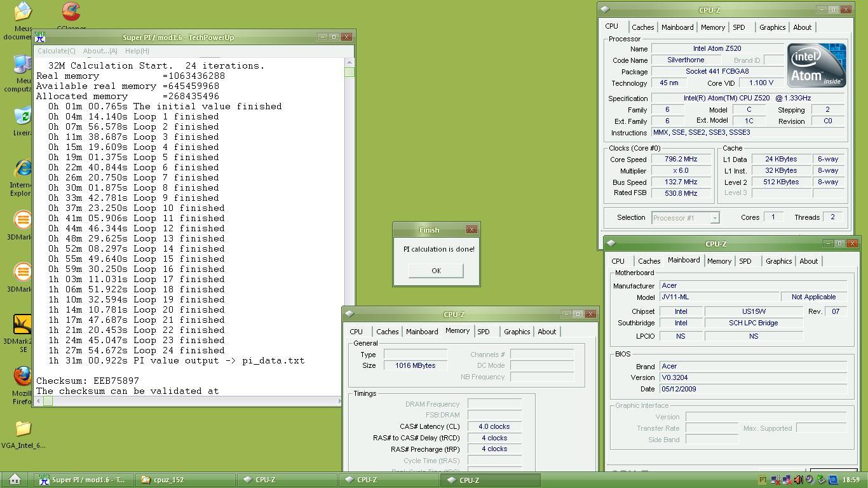Switch to the second CPU-Z taskbar button

pos(389,480)
